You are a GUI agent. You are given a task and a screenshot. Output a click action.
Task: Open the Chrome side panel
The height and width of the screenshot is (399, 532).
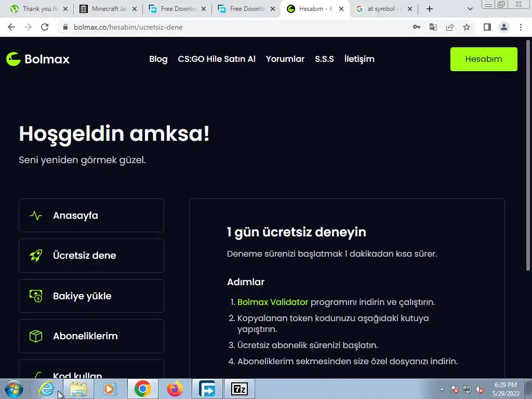[x=487, y=27]
